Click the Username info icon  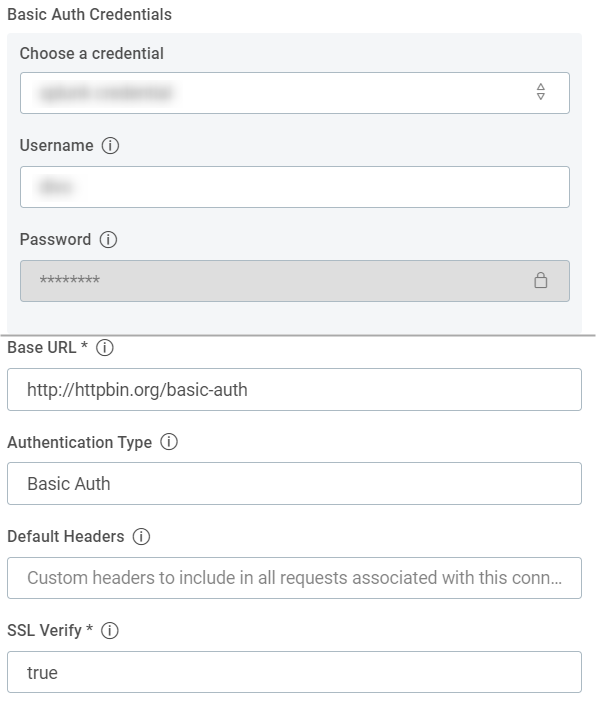[110, 146]
